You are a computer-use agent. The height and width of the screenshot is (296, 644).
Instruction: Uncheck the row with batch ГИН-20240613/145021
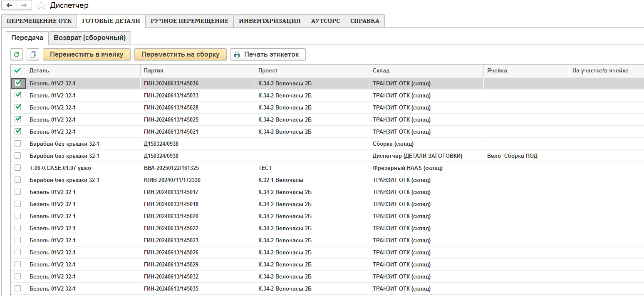pos(18,132)
